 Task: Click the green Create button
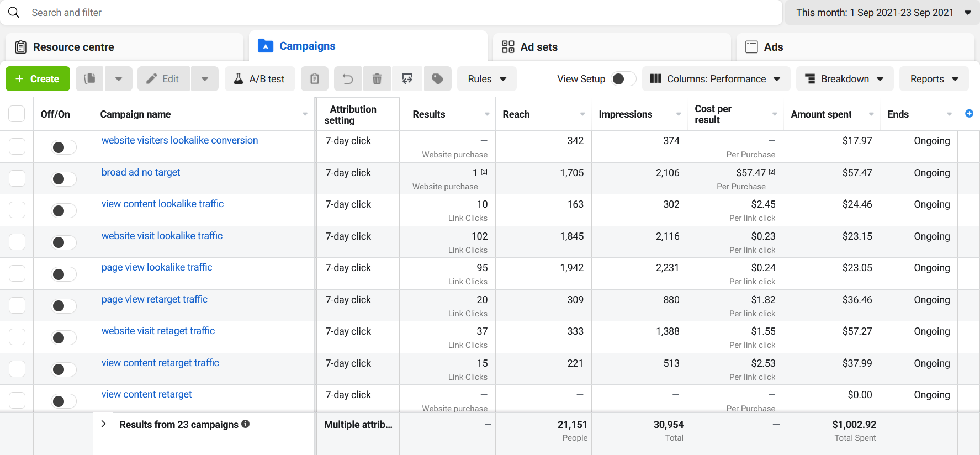point(38,79)
